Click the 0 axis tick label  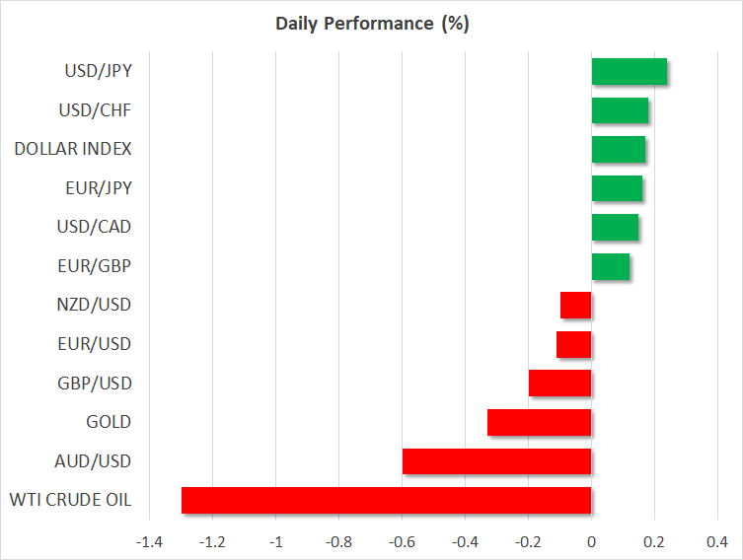point(591,542)
